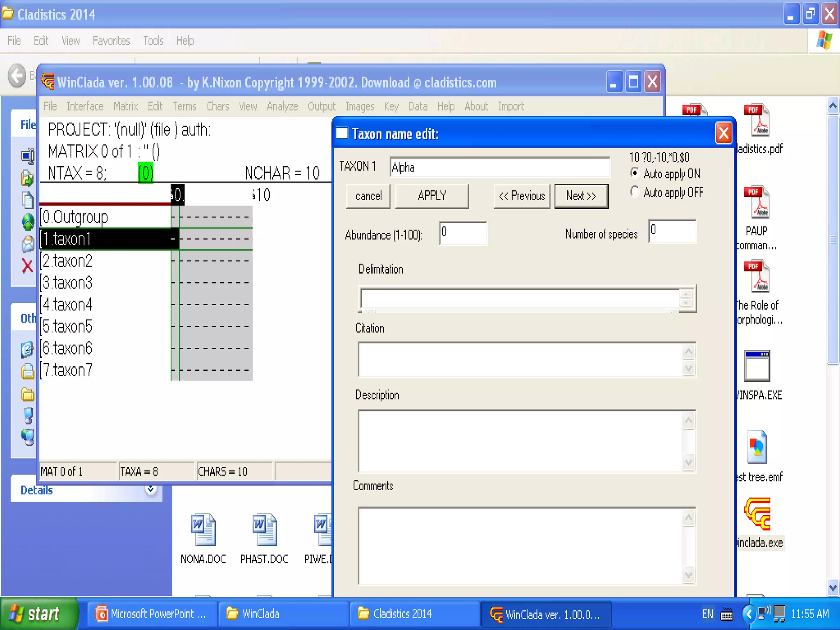Open the PHAST.DOC Word document icon
The height and width of the screenshot is (630, 840).
(264, 530)
